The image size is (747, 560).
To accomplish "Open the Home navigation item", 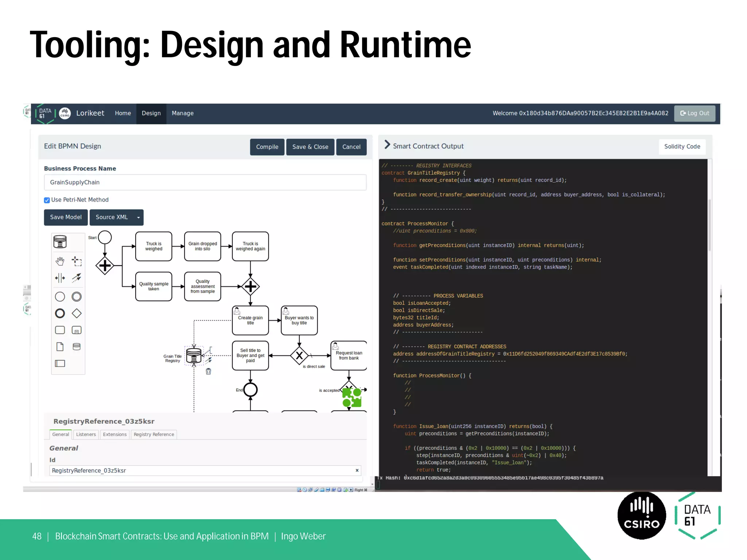I will click(x=123, y=113).
